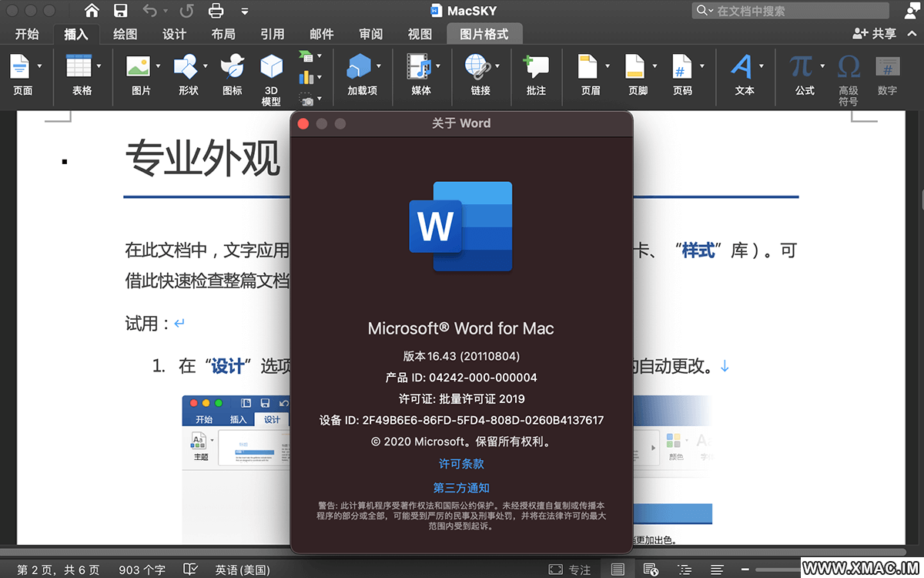This screenshot has width=924, height=578.
Task: Select the 引用 tab
Action: click(273, 34)
